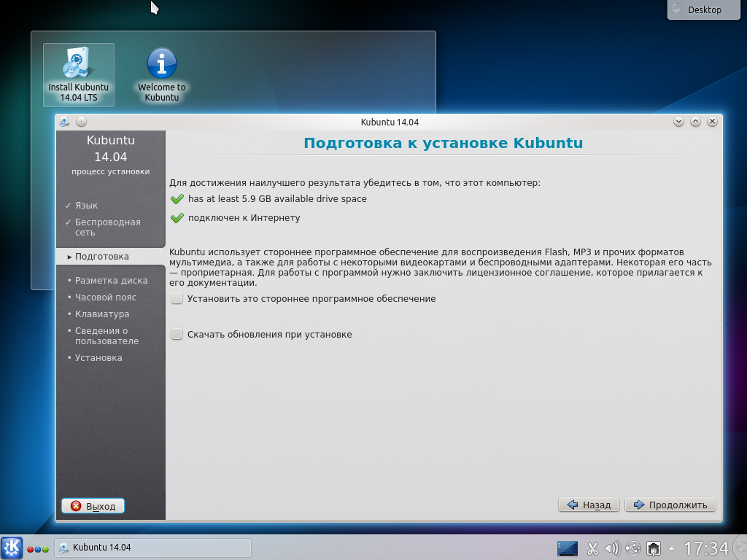This screenshot has width=747, height=560.
Task: Show hidden system tray icons arrow
Action: click(672, 548)
